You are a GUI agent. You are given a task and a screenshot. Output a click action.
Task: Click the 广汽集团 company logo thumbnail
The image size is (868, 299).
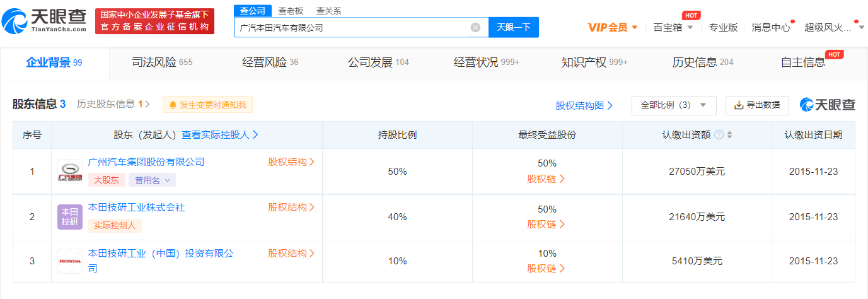point(69,172)
